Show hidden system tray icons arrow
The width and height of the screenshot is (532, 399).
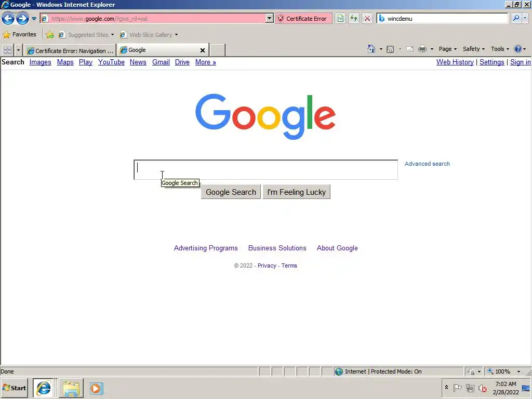[446, 387]
